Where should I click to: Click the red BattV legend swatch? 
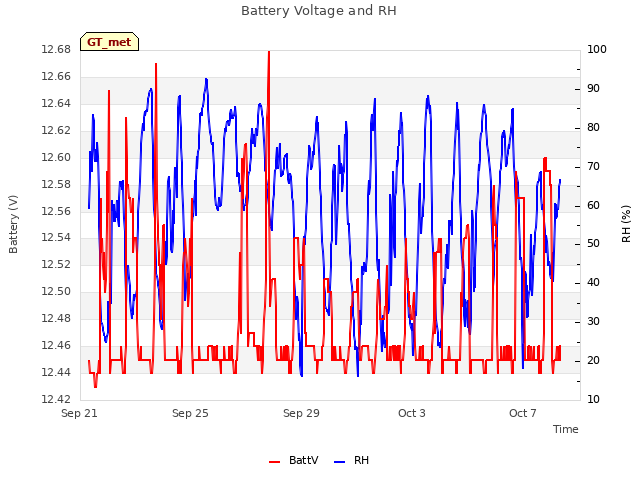(x=275, y=462)
